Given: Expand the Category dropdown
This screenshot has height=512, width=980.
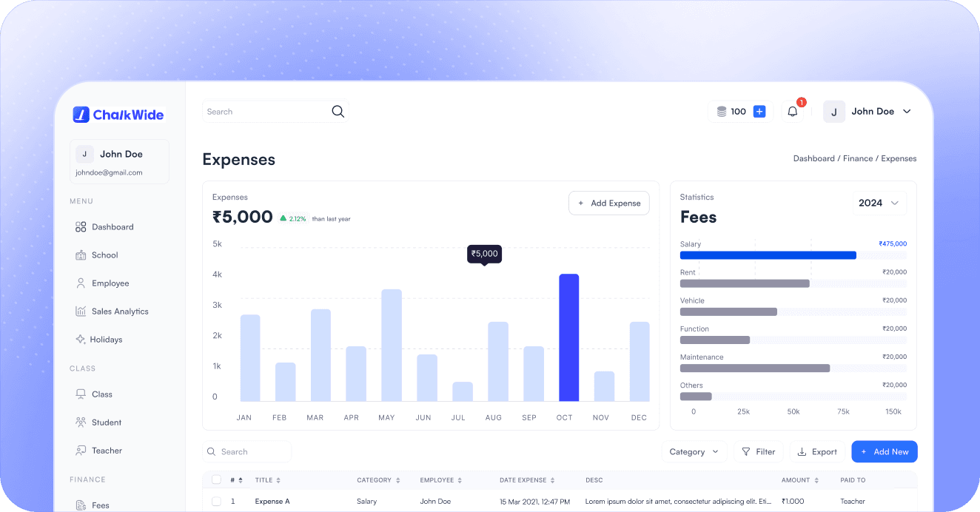Looking at the screenshot, I should click(x=694, y=451).
